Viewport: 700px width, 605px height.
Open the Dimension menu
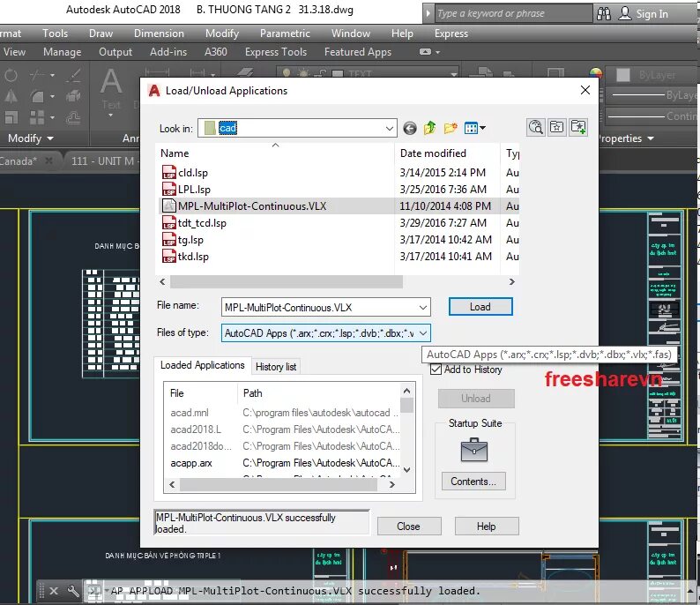159,34
